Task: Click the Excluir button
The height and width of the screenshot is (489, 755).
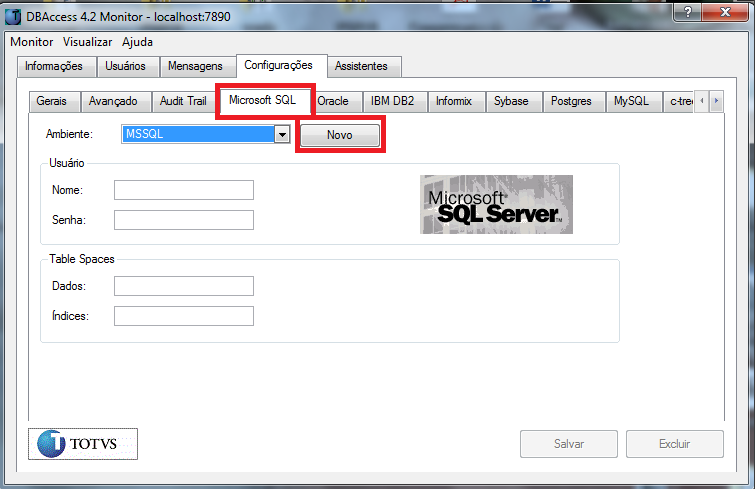Action: click(675, 444)
